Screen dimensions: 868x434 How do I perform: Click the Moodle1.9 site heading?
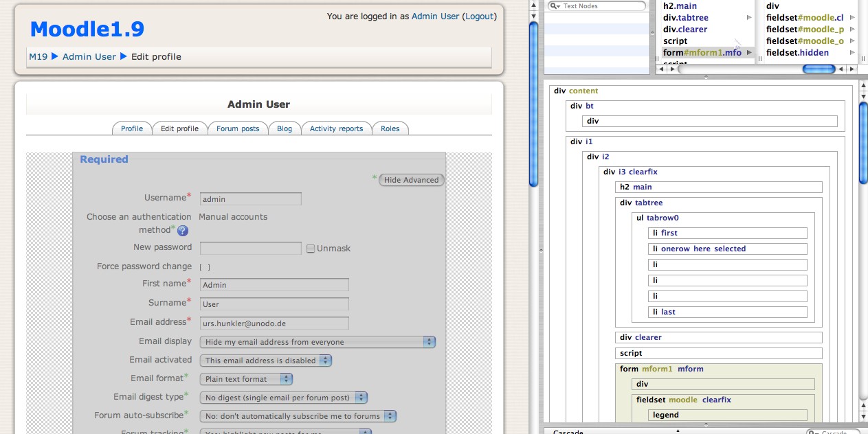click(87, 29)
